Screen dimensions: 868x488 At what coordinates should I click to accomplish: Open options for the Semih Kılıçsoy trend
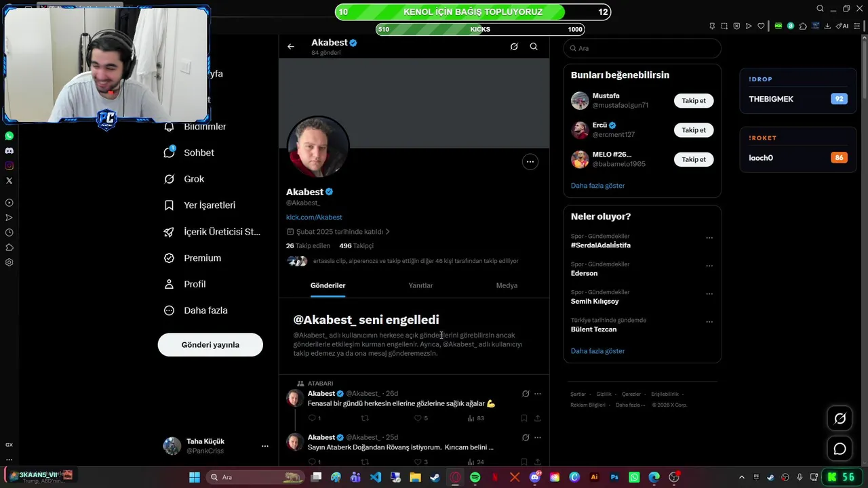click(x=709, y=294)
